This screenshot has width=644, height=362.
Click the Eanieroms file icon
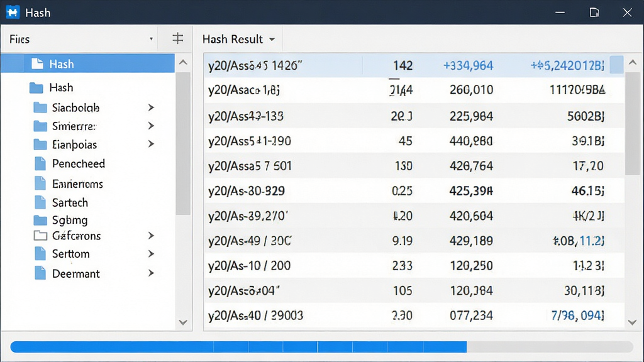point(40,183)
